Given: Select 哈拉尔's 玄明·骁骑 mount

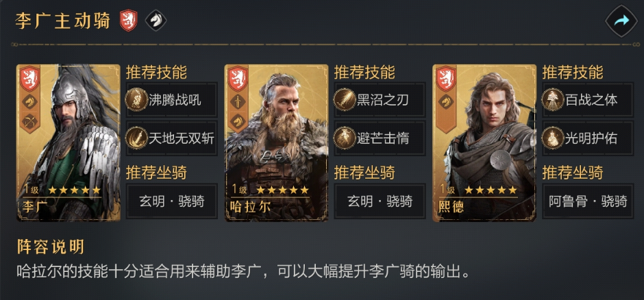Looking at the screenshot, I should click(x=380, y=201).
